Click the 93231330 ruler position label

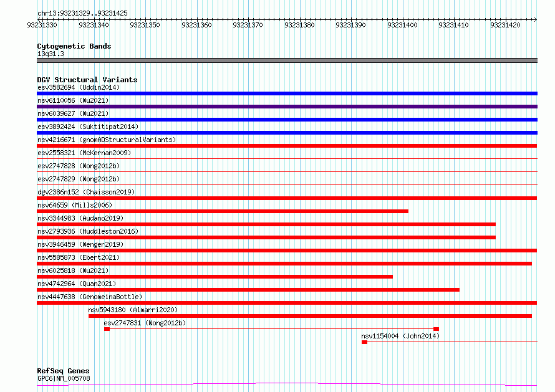click(42, 25)
